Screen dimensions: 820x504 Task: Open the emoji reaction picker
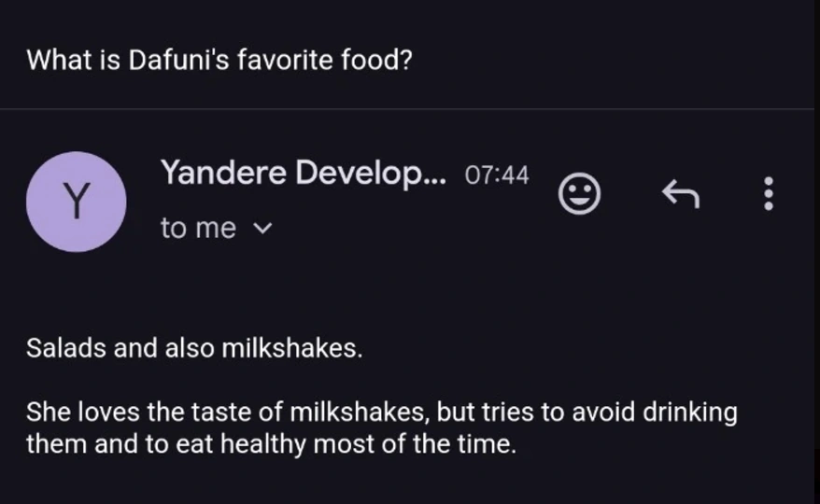(x=579, y=194)
